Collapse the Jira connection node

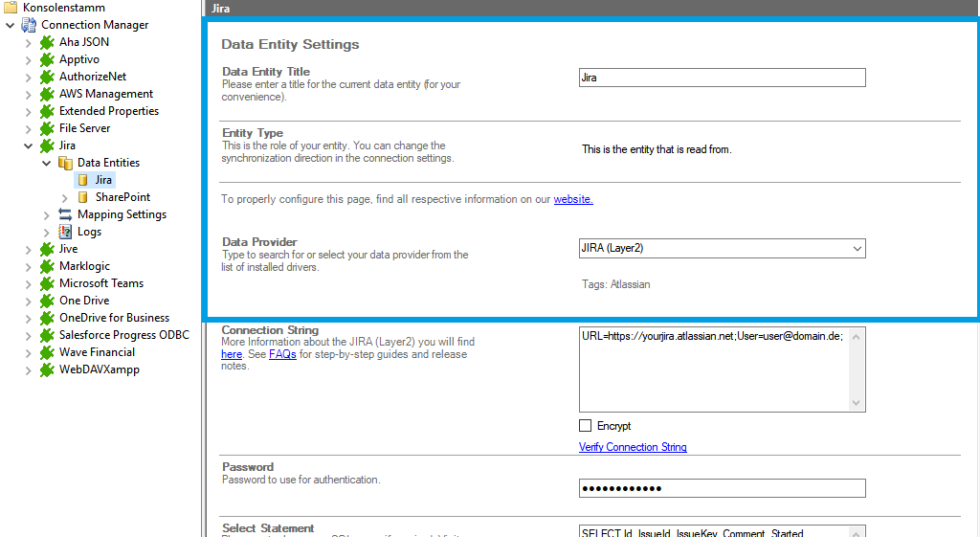point(28,145)
